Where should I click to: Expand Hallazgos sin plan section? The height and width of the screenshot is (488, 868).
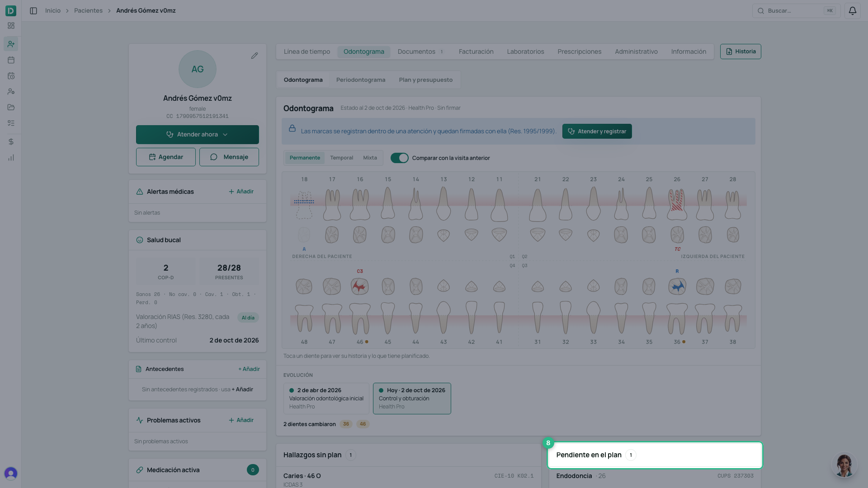pos(408,455)
